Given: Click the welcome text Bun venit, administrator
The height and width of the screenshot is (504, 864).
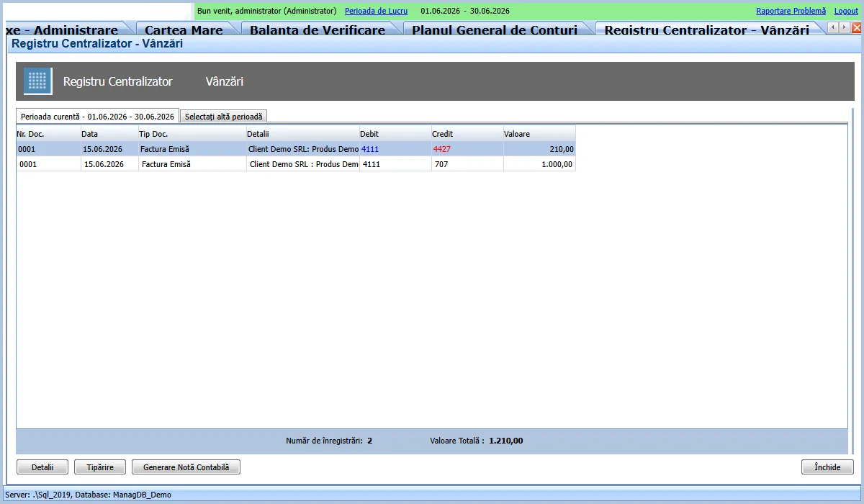Looking at the screenshot, I should (266, 11).
